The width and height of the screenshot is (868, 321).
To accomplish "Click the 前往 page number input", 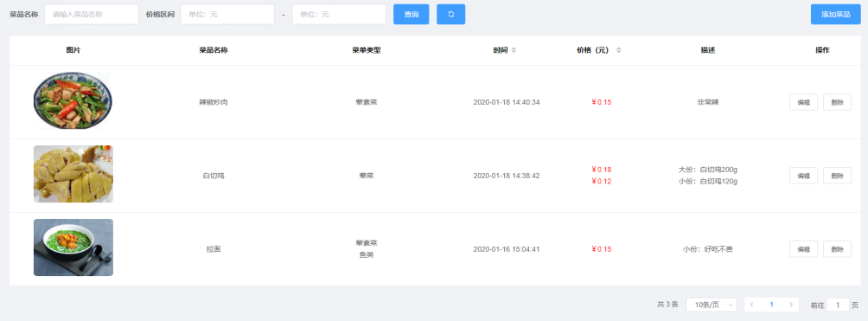I will coord(838,305).
